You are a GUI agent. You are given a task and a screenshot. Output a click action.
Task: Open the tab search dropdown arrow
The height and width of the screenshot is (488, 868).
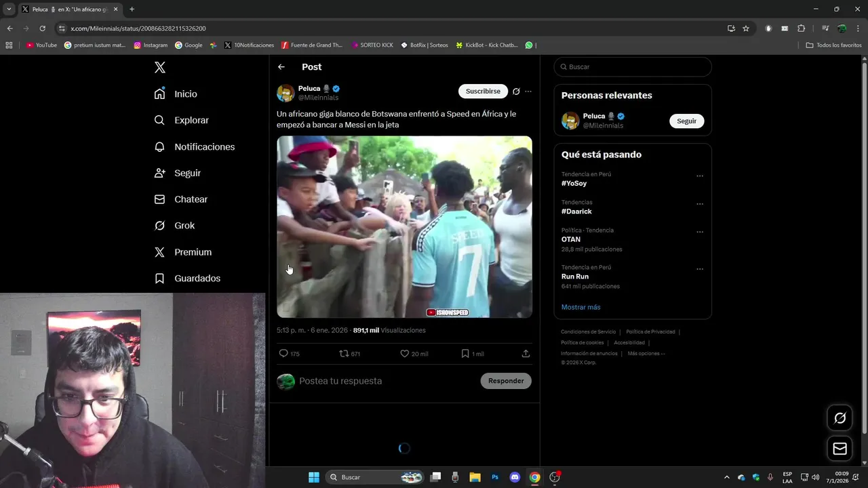point(9,9)
